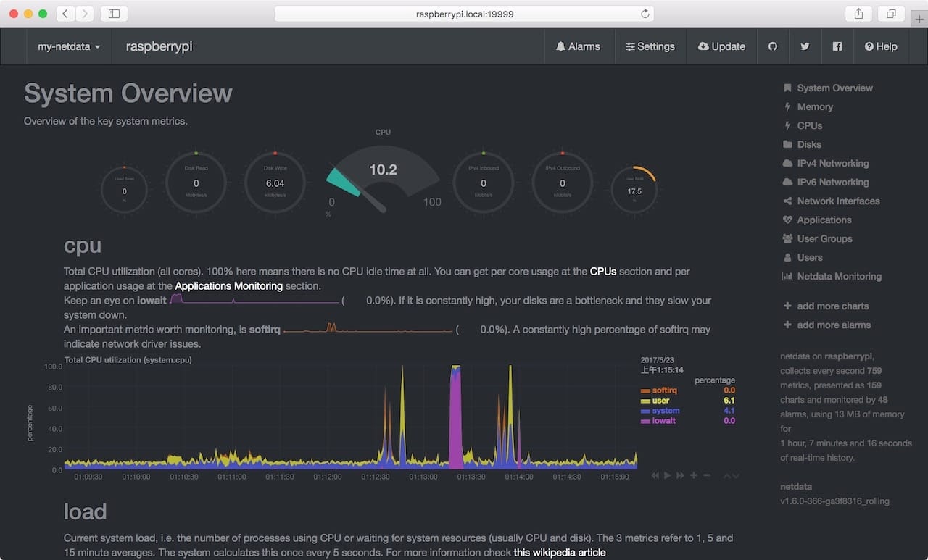
Task: Click the chart date 2017/5/23 label
Action: (658, 359)
